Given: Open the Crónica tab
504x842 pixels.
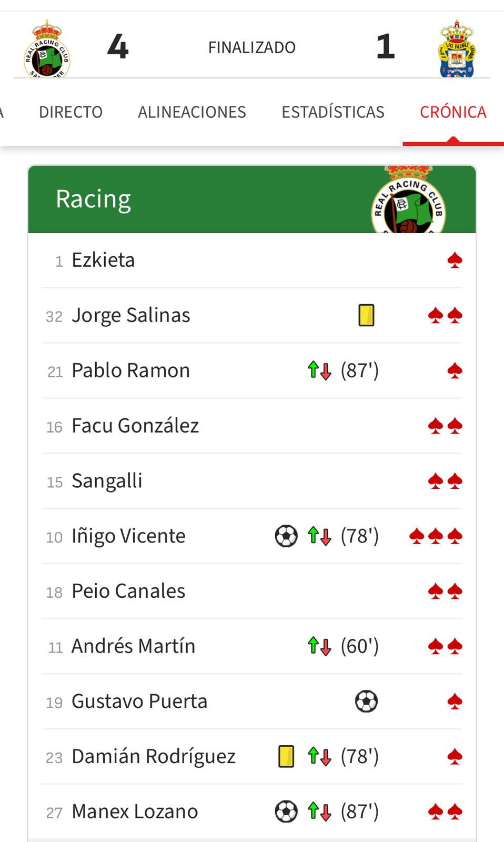Looking at the screenshot, I should (453, 112).
